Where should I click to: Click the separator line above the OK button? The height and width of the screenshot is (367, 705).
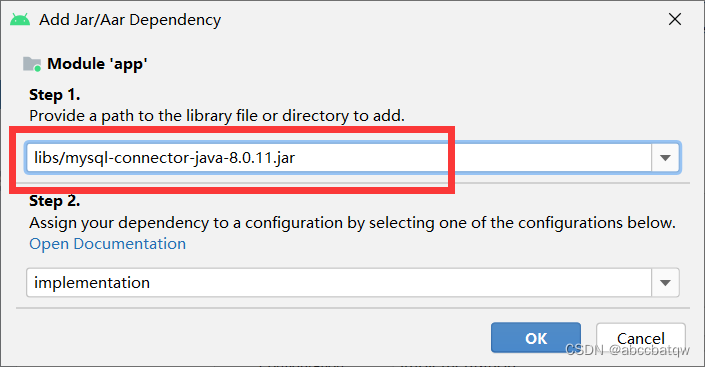[352, 309]
